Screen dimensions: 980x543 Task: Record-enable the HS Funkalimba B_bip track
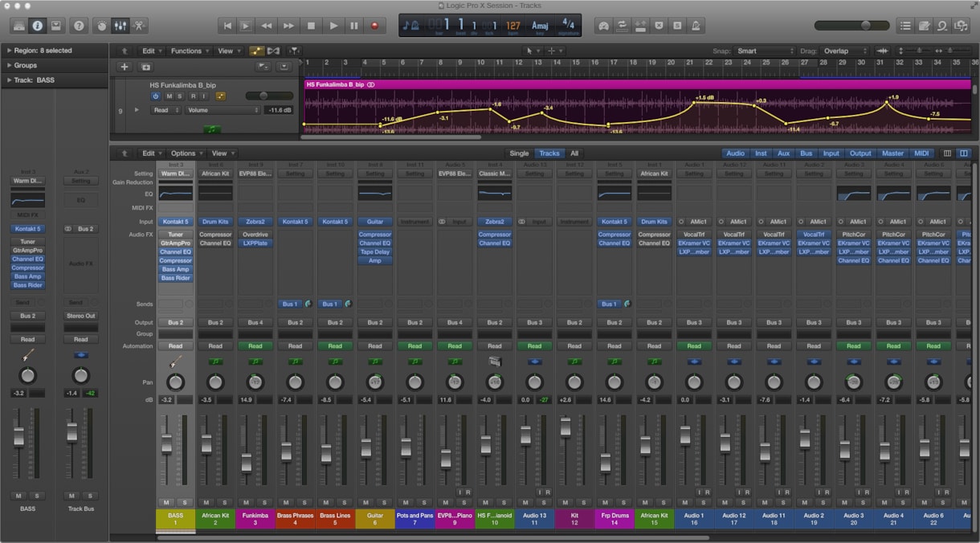click(193, 96)
